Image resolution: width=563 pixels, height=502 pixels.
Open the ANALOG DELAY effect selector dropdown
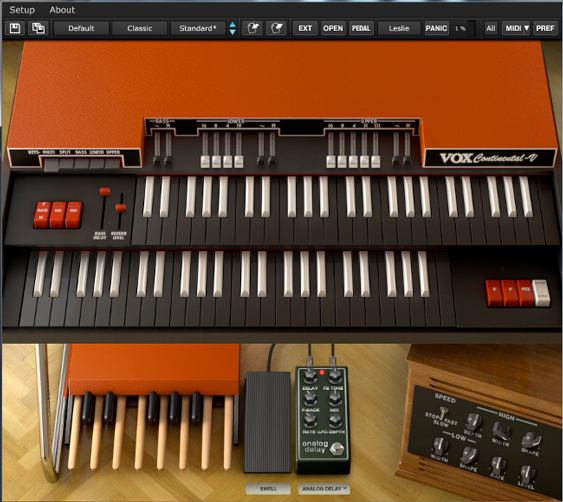(x=324, y=488)
